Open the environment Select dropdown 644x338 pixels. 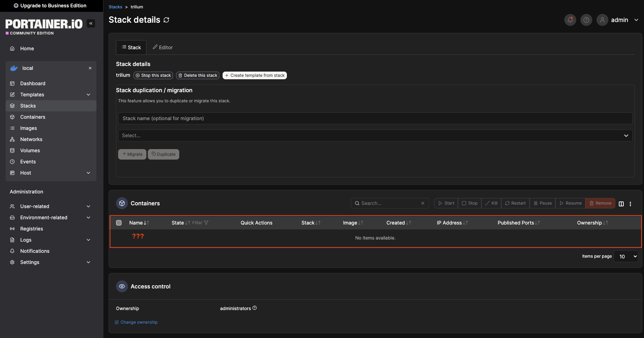pos(375,135)
